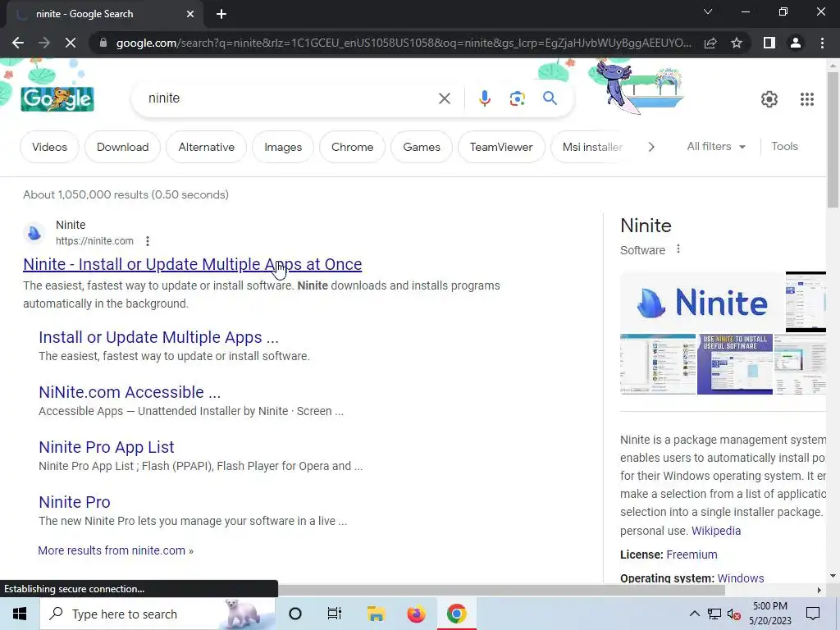The height and width of the screenshot is (630, 840).
Task: Open the Ninite Pro sitelink
Action: (75, 502)
